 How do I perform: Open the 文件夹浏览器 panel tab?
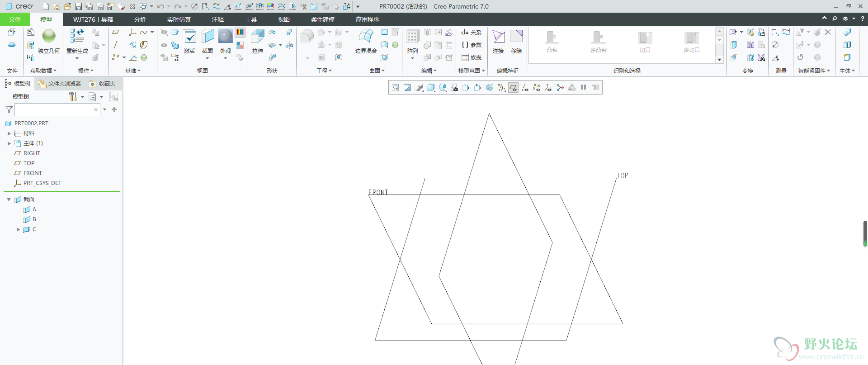(60, 84)
